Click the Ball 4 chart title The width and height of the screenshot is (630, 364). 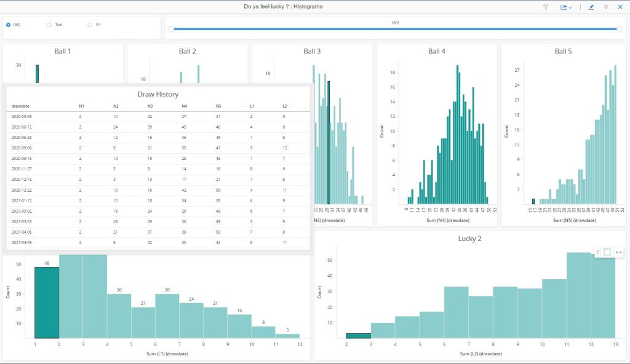tap(436, 51)
